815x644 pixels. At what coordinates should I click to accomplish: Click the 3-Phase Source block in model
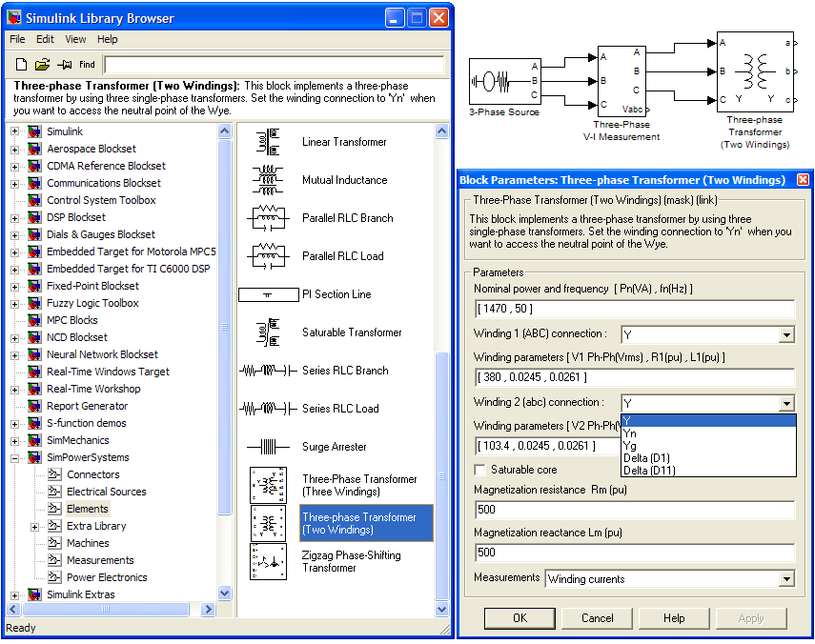click(x=504, y=82)
